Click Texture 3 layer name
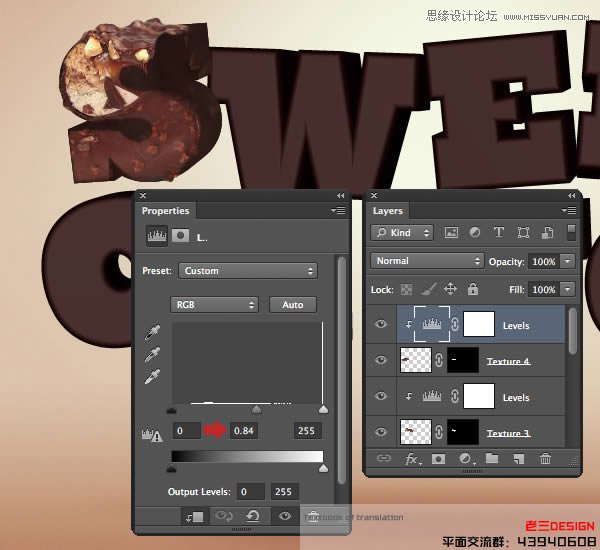Viewport: 600px width, 550px height. point(508,433)
